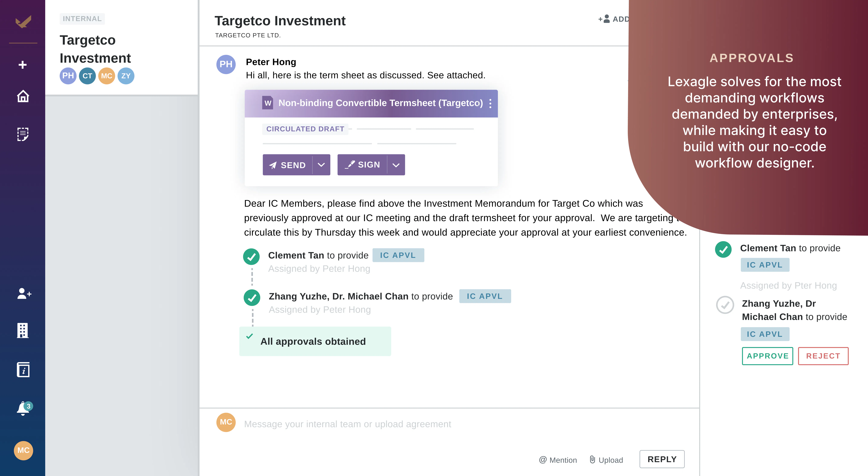
Task: Click the APPROVE button
Action: 768,356
